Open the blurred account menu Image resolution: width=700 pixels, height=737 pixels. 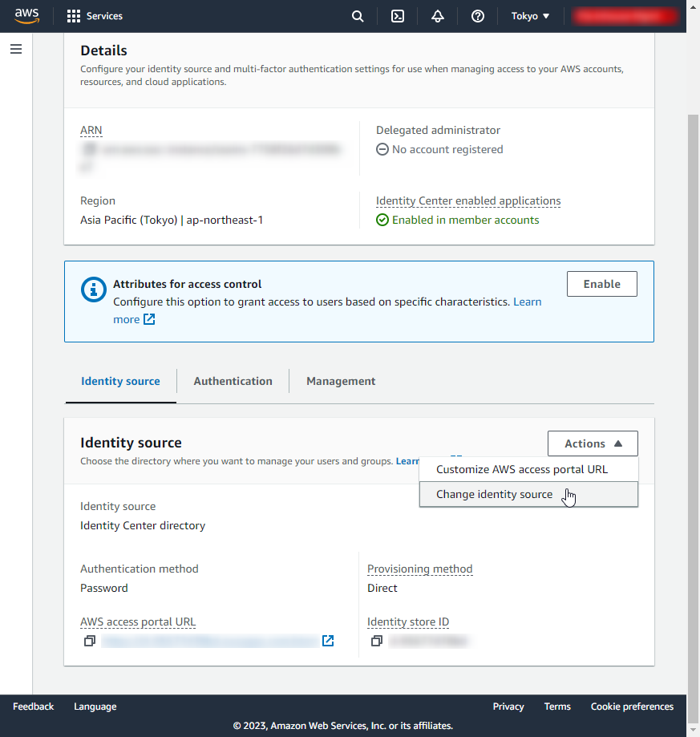tap(625, 16)
